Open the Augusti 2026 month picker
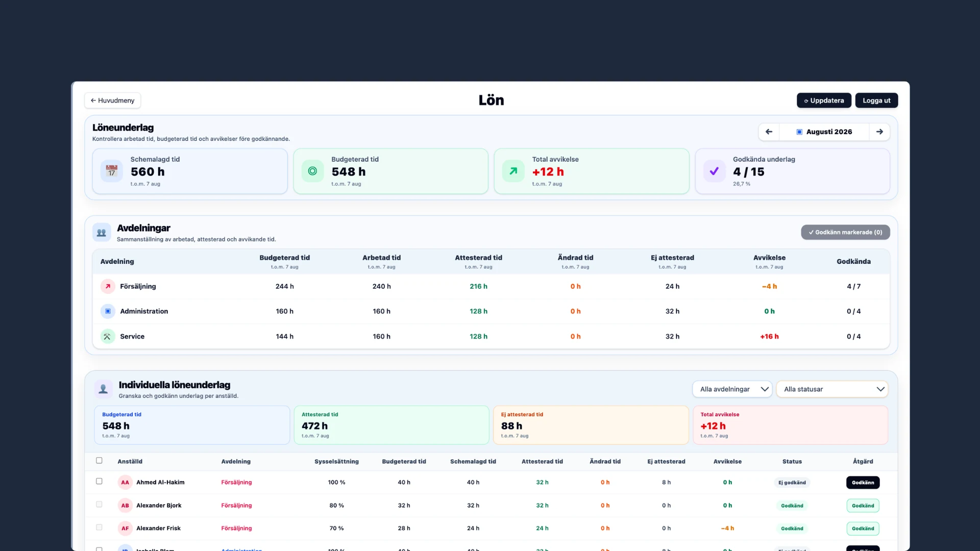 pos(824,132)
